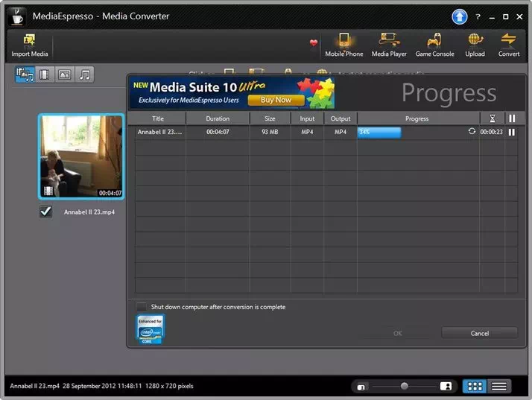Click the large thumbnail size icon
The height and width of the screenshot is (400, 532).
pos(446,386)
